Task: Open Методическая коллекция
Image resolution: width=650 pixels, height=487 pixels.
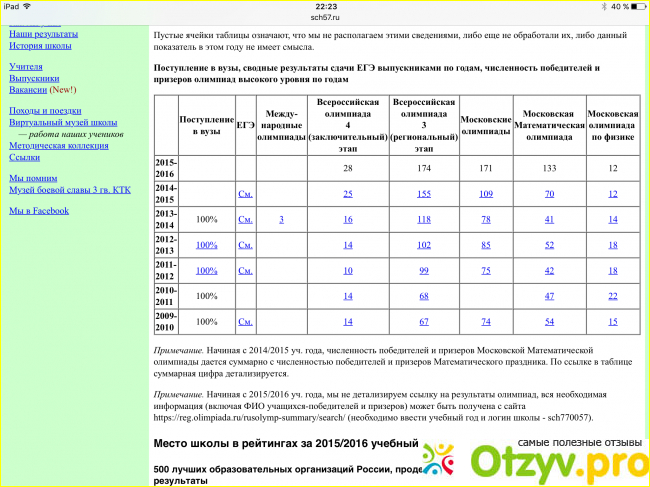Action: [x=58, y=146]
